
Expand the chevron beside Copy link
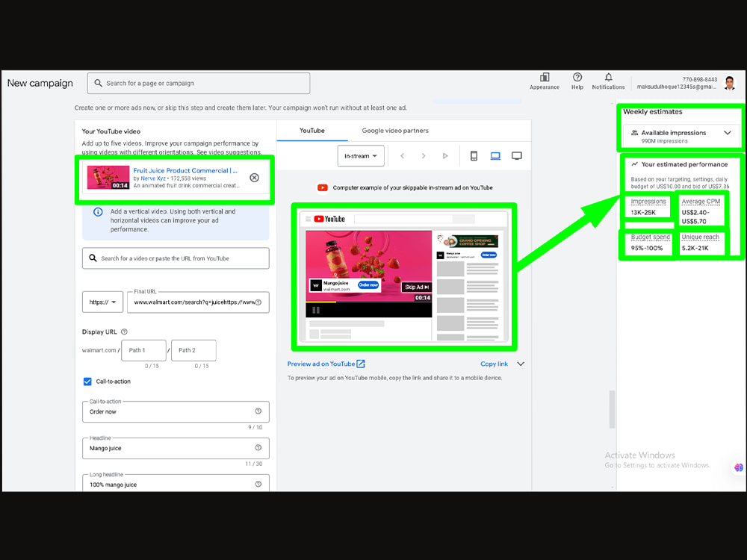[521, 364]
